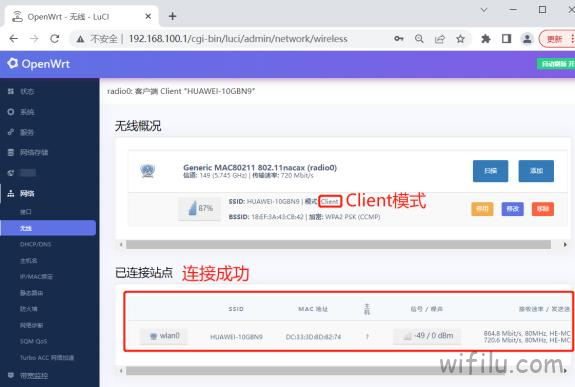Viewport: 575px width, 387px height.
Task: Click the -49 / 0 dBm signal badge
Action: coord(427,336)
